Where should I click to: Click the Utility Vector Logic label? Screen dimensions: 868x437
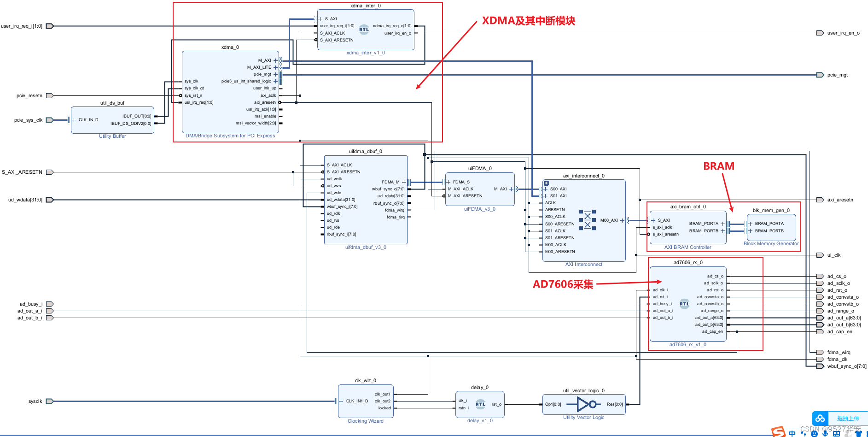pyautogui.click(x=584, y=418)
